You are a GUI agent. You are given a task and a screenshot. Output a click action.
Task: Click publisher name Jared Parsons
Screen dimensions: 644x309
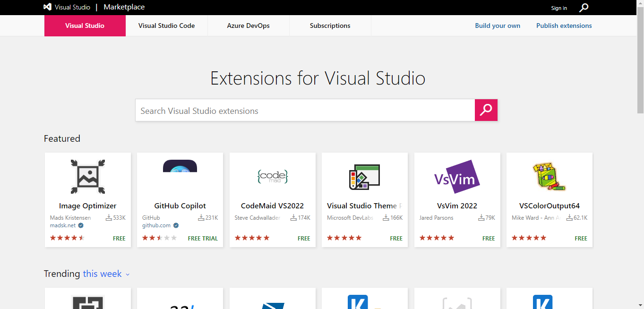437,218
